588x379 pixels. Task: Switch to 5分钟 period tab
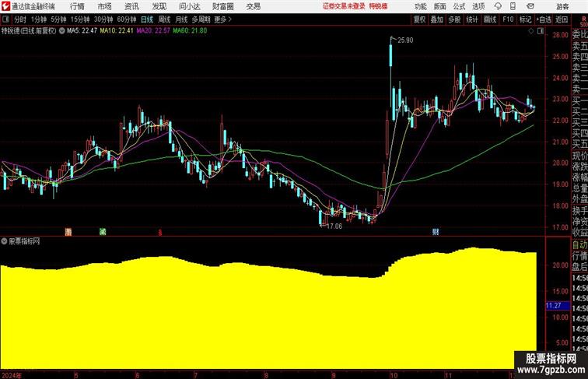pos(58,19)
